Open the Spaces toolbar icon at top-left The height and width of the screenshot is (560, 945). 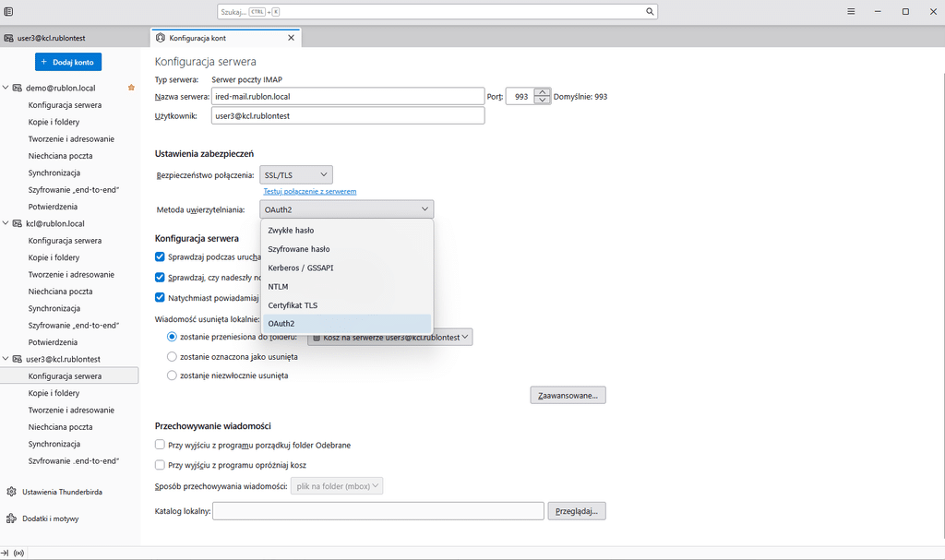8,11
